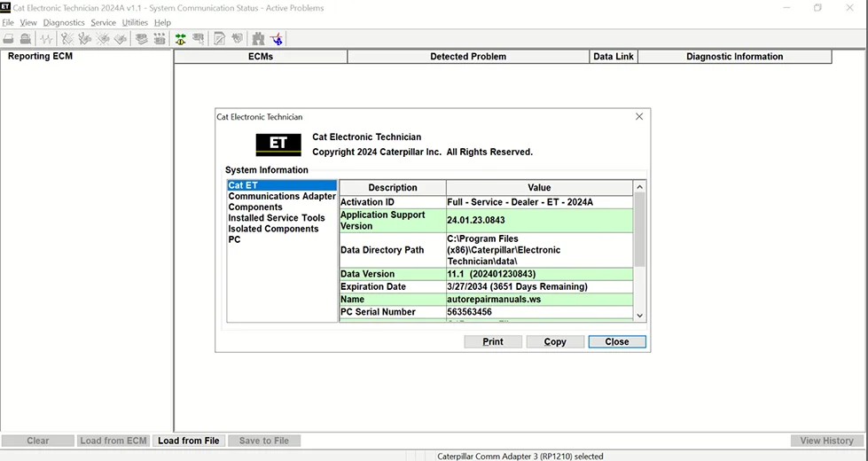Screen dimensions: 868x461
Task: Click the ECM Summary stacked-modules icon
Action: pyautogui.click(x=141, y=39)
